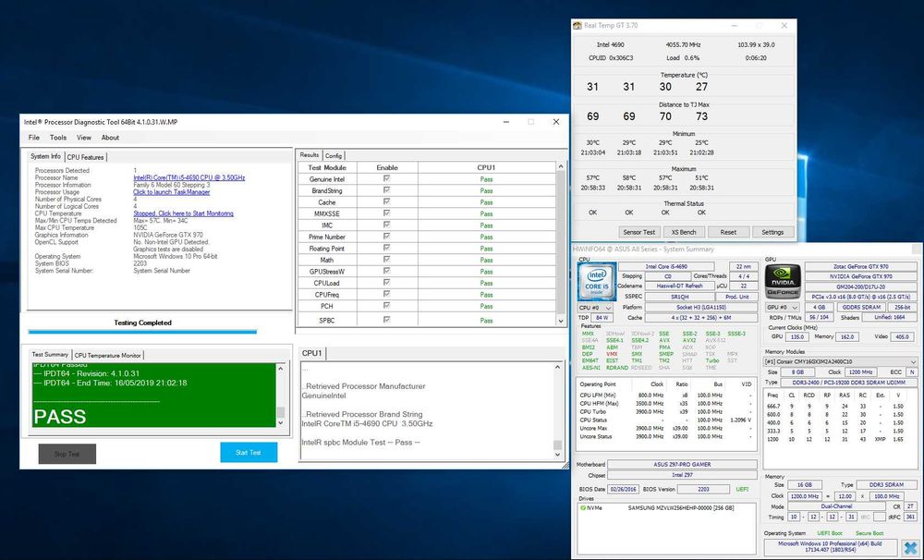This screenshot has width=924, height=560.
Task: Open the File menu in Intel Diagnostic Tool
Action: (34, 138)
